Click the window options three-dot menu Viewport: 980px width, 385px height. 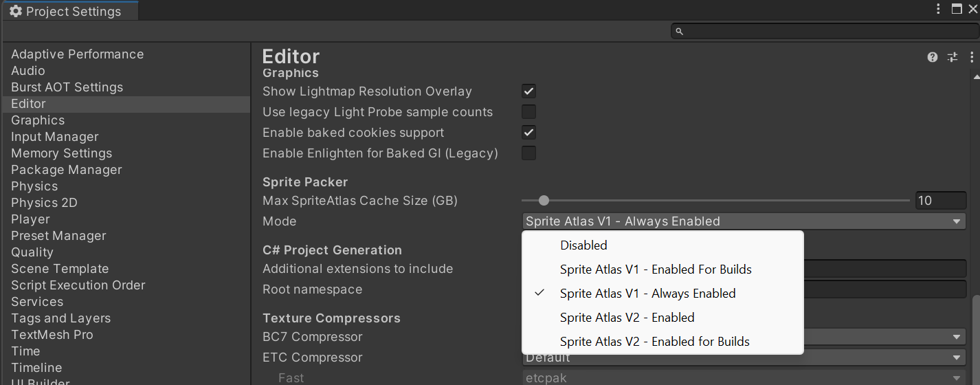[x=939, y=9]
